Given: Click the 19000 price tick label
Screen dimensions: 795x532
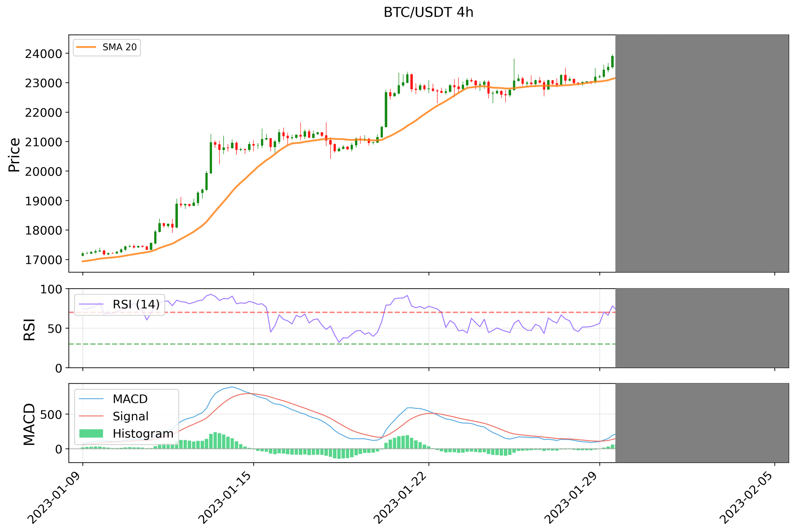Looking at the screenshot, I should click(x=44, y=201).
